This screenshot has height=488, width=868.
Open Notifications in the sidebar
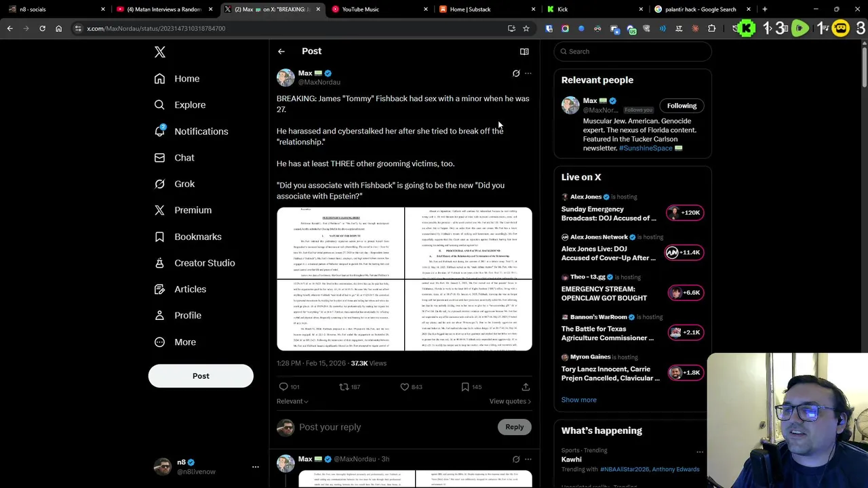click(191, 131)
